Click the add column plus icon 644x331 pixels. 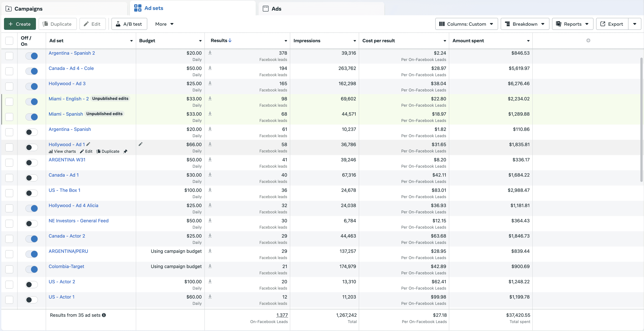(x=588, y=40)
